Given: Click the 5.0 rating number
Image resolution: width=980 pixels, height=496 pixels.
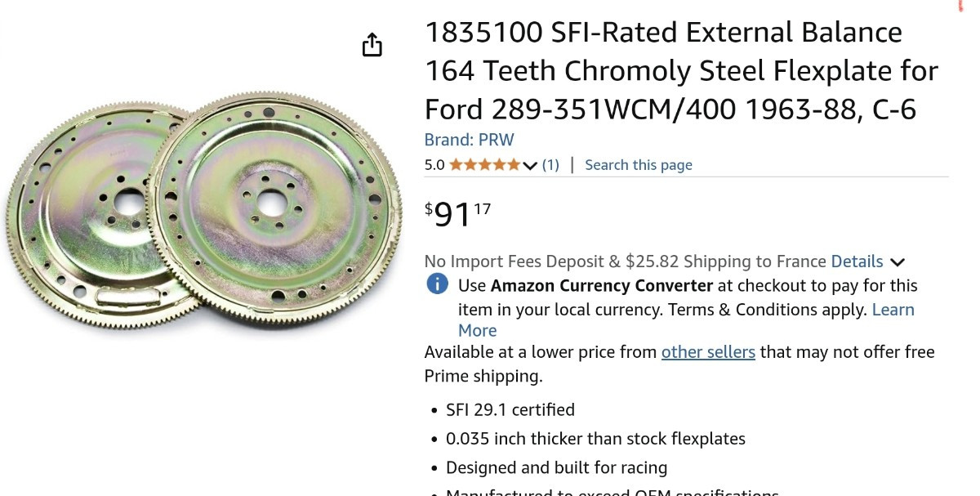Looking at the screenshot, I should [434, 165].
